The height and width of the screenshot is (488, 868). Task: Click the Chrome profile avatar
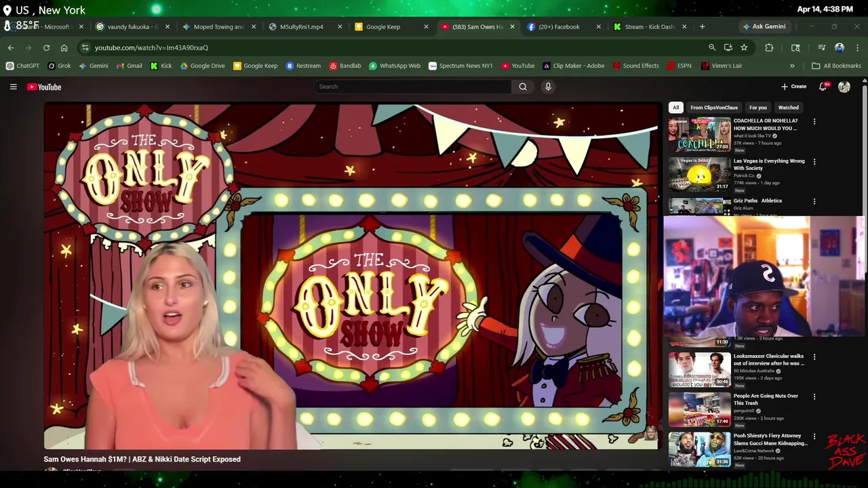click(x=840, y=47)
